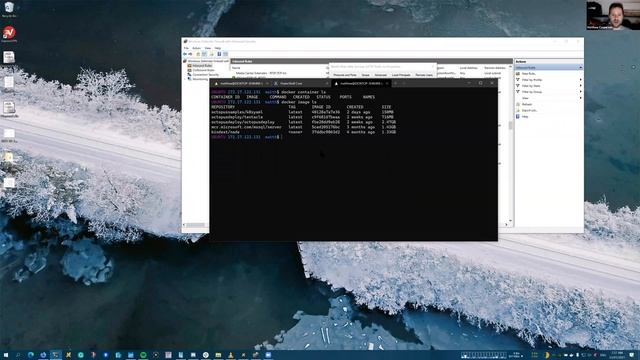Click Filter by State in Actions pane
Screen dimensions: 640x360
531,86
